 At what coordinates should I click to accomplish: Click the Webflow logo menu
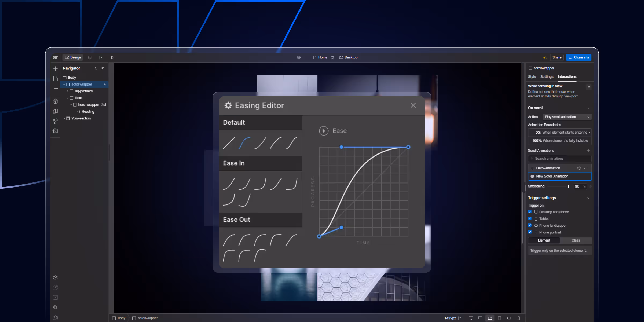(x=55, y=57)
